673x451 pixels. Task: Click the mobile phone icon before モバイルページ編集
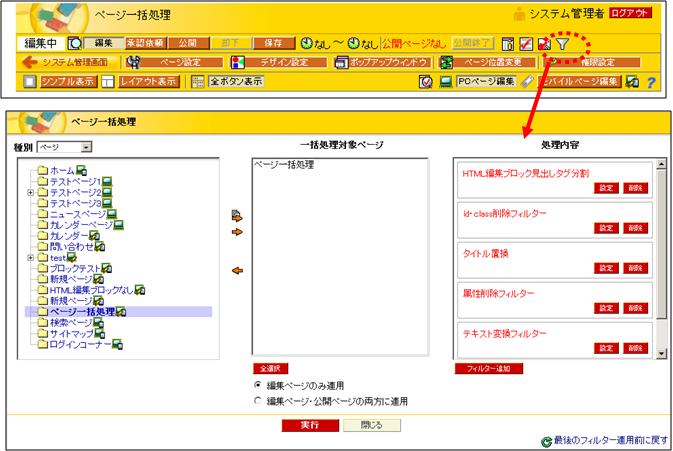click(527, 82)
